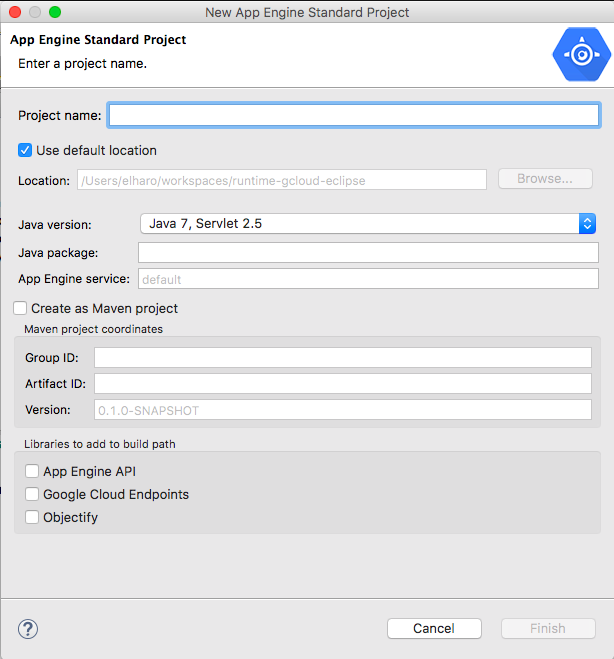Click the Maven Version field
The height and width of the screenshot is (659, 614).
click(343, 410)
